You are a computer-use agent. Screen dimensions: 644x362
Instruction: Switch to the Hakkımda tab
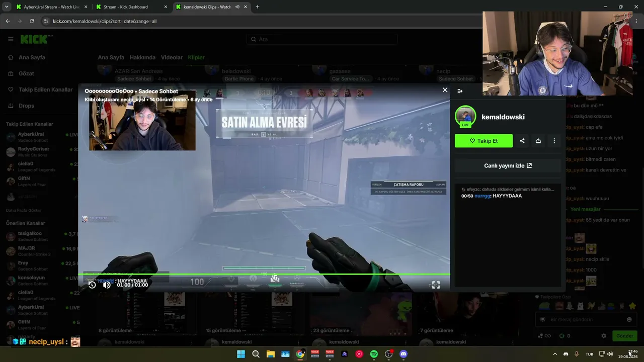point(142,57)
